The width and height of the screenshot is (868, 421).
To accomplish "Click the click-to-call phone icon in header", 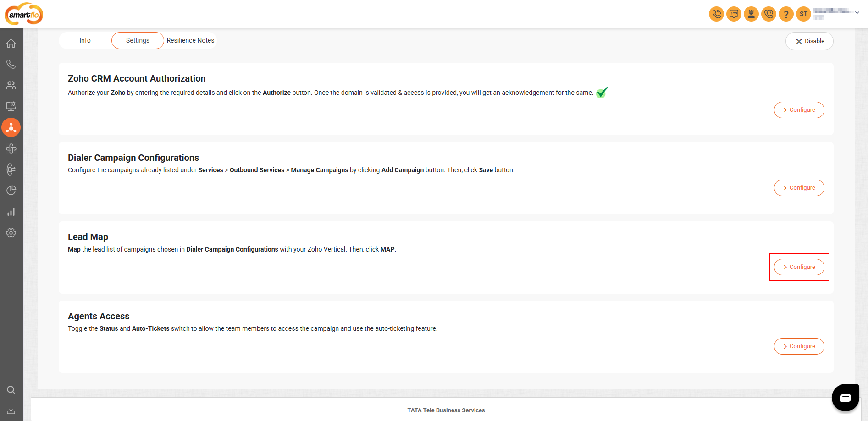I will [716, 14].
